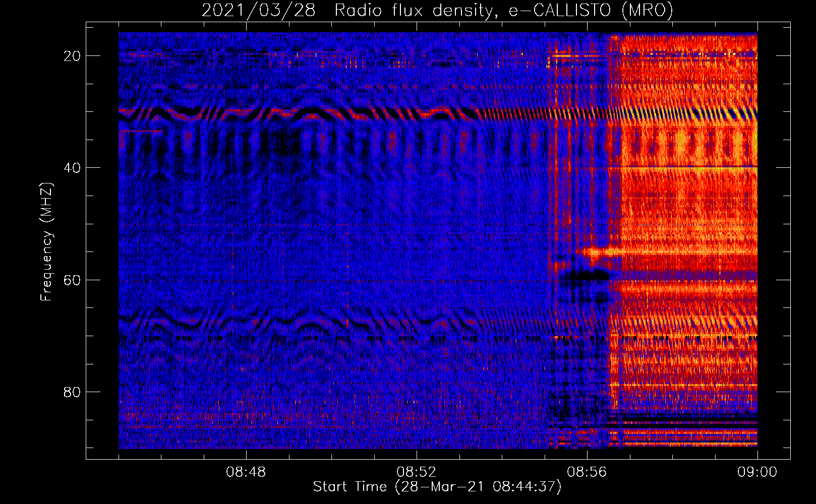816x504 pixels.
Task: Click the 08:48 time tick label
Action: point(246,472)
